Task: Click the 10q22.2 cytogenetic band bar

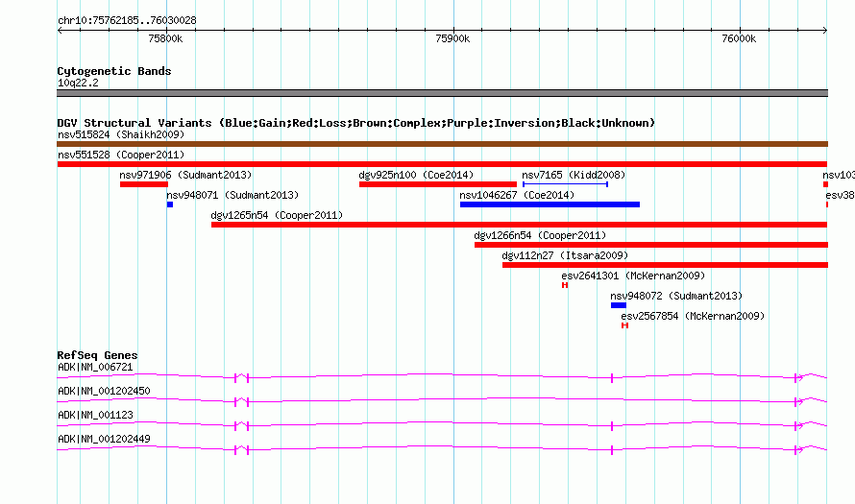Action: point(442,93)
